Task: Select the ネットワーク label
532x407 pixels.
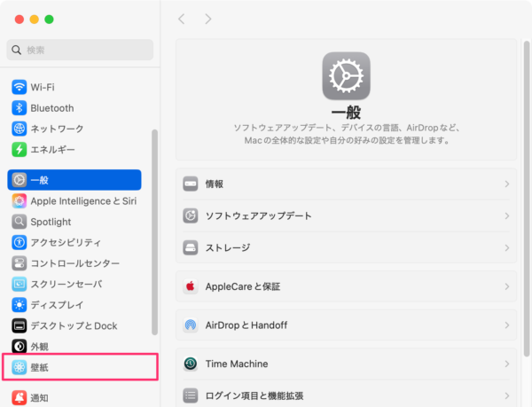Action: click(x=57, y=129)
